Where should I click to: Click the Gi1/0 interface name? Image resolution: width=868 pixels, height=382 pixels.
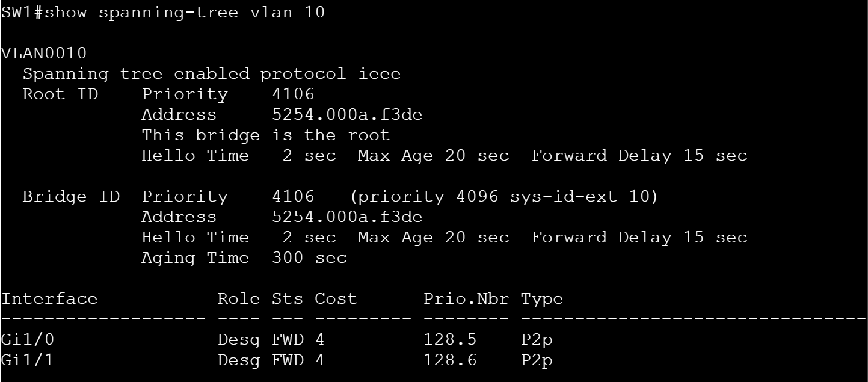(x=28, y=340)
